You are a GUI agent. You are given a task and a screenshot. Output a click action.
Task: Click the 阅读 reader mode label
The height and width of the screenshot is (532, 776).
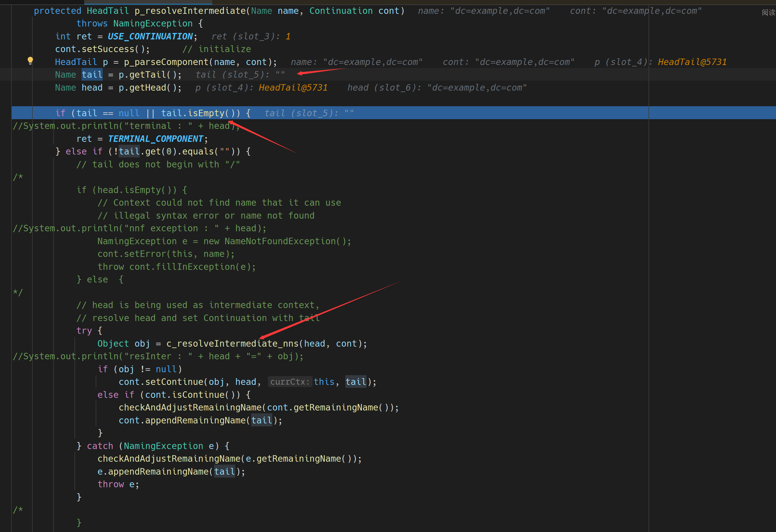[768, 12]
